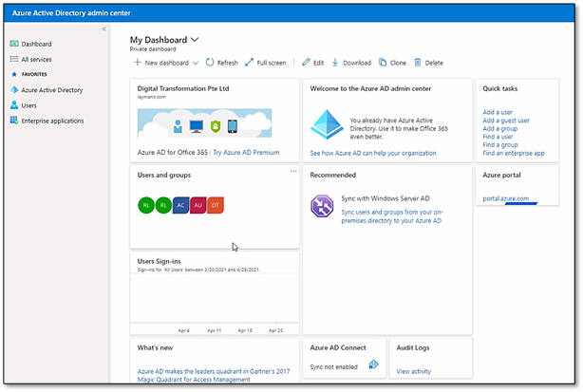
Task: Click the Dashboard icon in sidebar
Action: coord(14,44)
